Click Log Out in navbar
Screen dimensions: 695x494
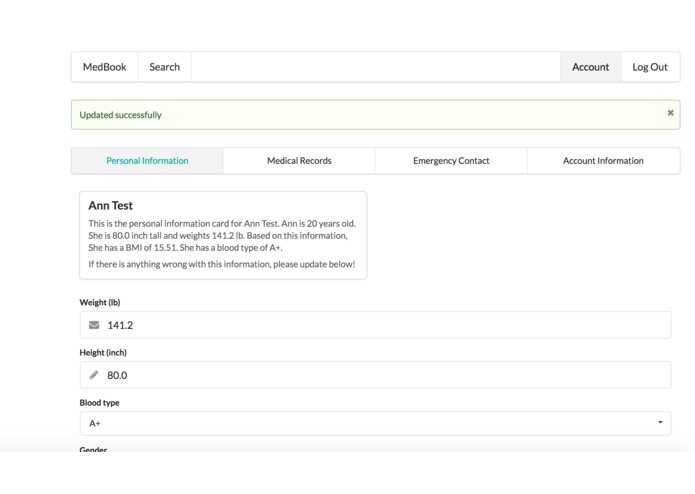point(650,67)
